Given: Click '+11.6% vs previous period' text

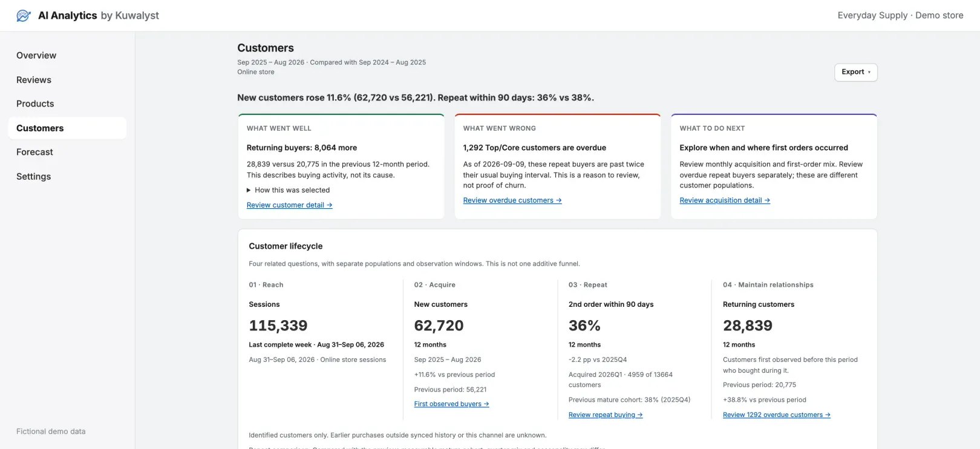Looking at the screenshot, I should pos(454,375).
